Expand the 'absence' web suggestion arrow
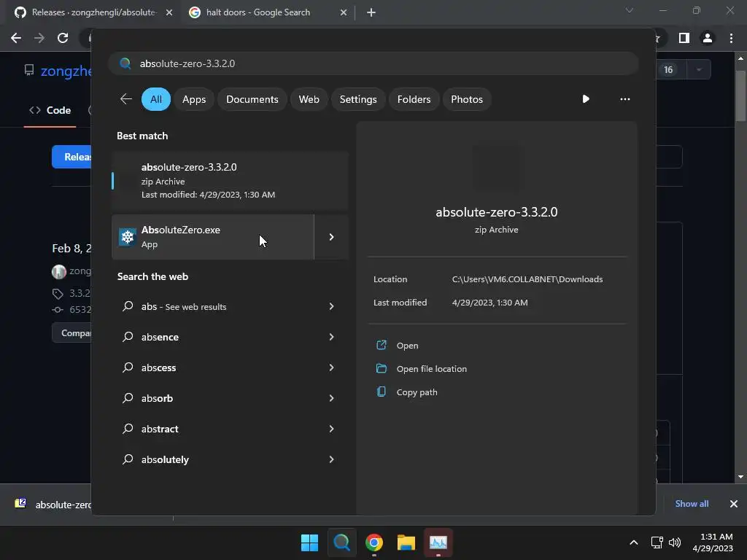The image size is (747, 560). (332, 337)
